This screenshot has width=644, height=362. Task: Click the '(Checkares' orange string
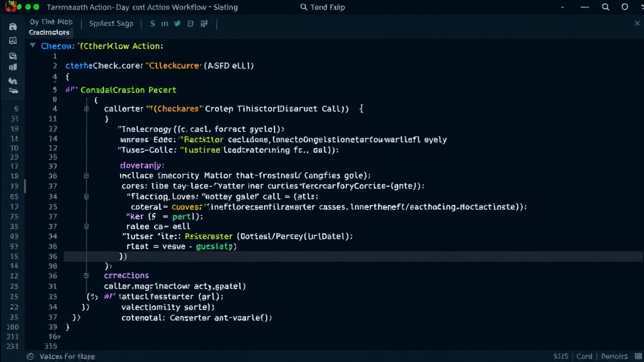pyautogui.click(x=175, y=109)
